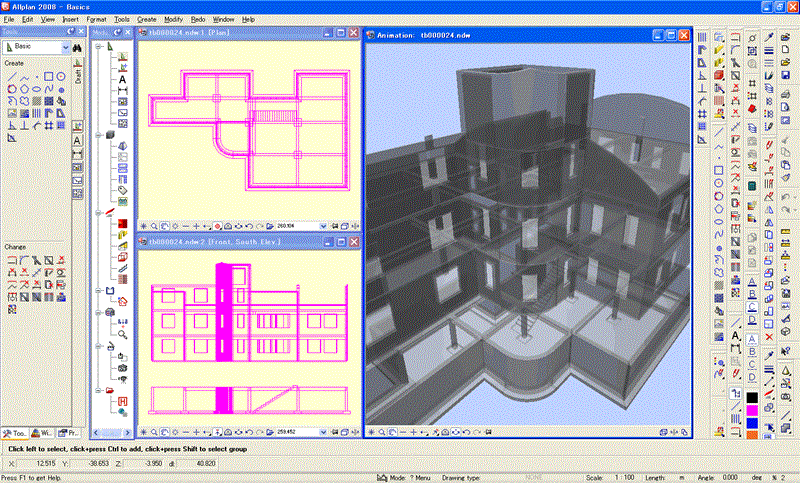The width and height of the screenshot is (800, 483).
Task: Click the red X delete icon in right toolbar
Action: pos(769,337)
